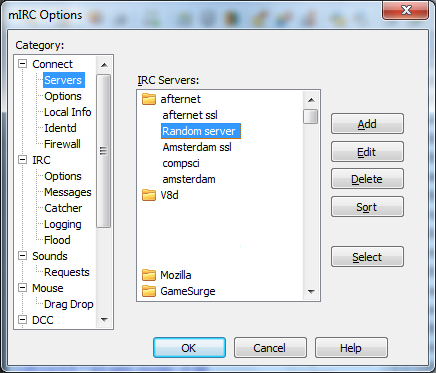The height and width of the screenshot is (373, 436).
Task: Click the category list scroll up arrow
Action: click(104, 65)
